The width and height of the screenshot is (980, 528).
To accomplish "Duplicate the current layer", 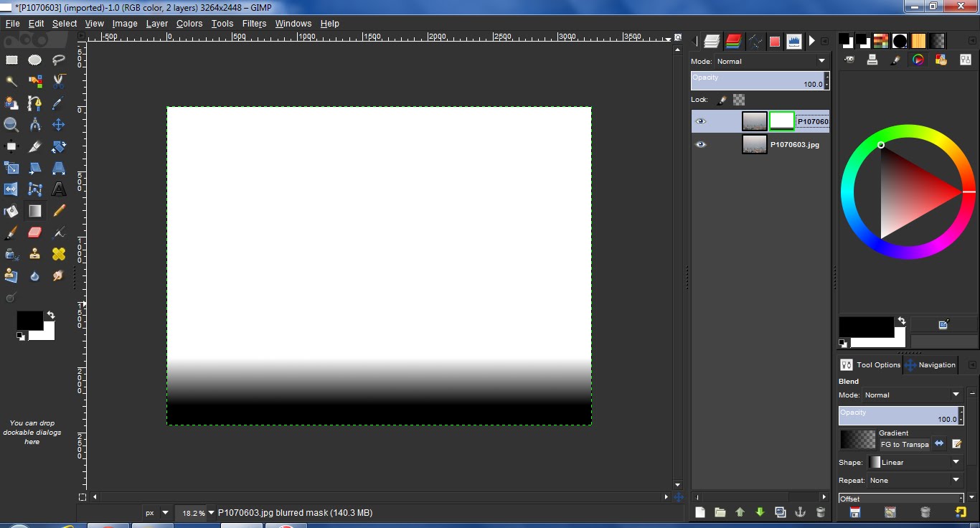I will [781, 512].
